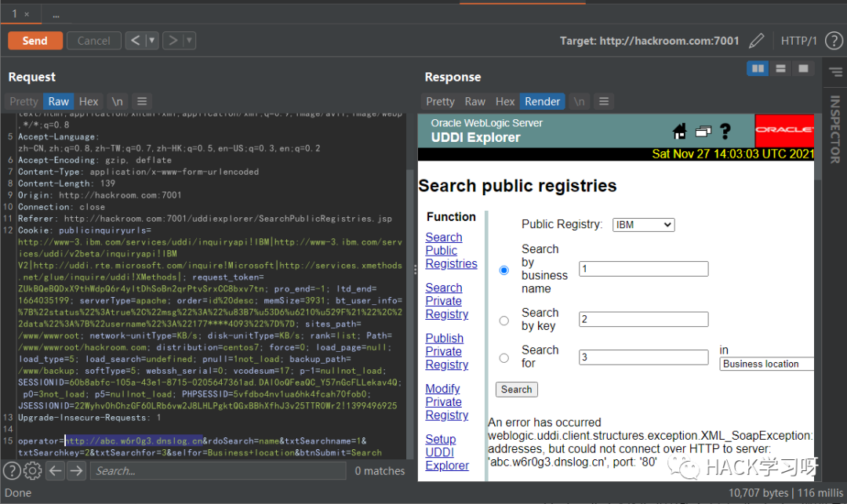Go forward to next request in history

[x=173, y=41]
